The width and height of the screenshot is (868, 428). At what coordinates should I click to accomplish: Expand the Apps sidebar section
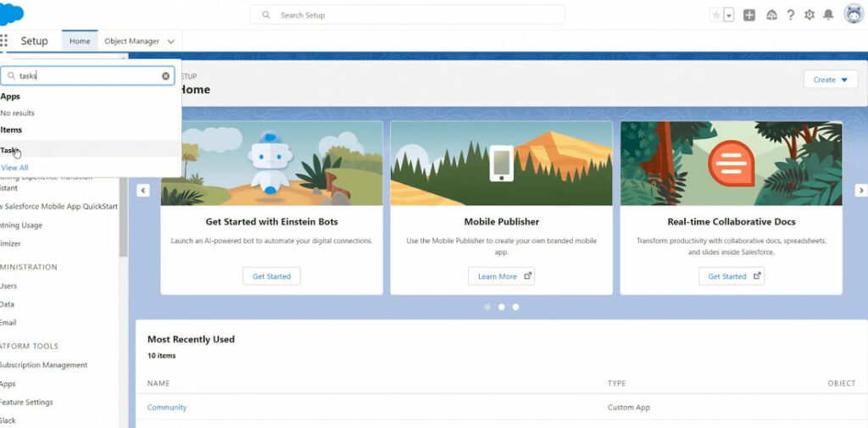[x=8, y=384]
